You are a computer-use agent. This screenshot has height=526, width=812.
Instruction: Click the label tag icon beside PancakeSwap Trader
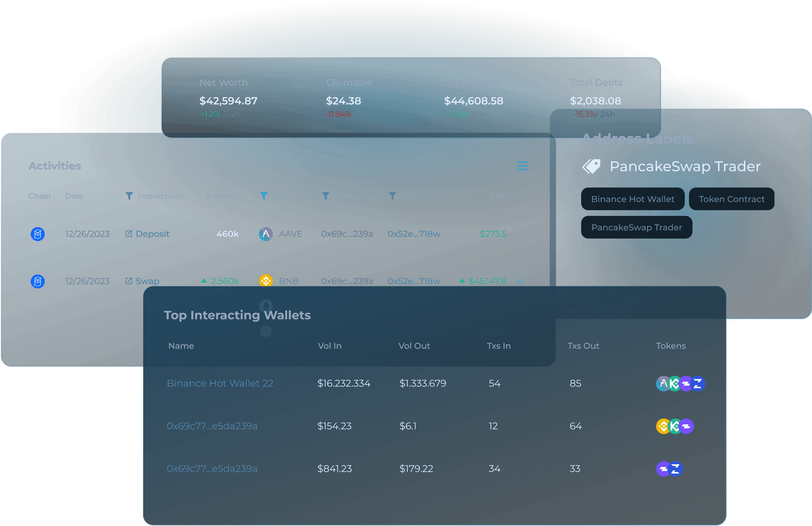tap(591, 167)
